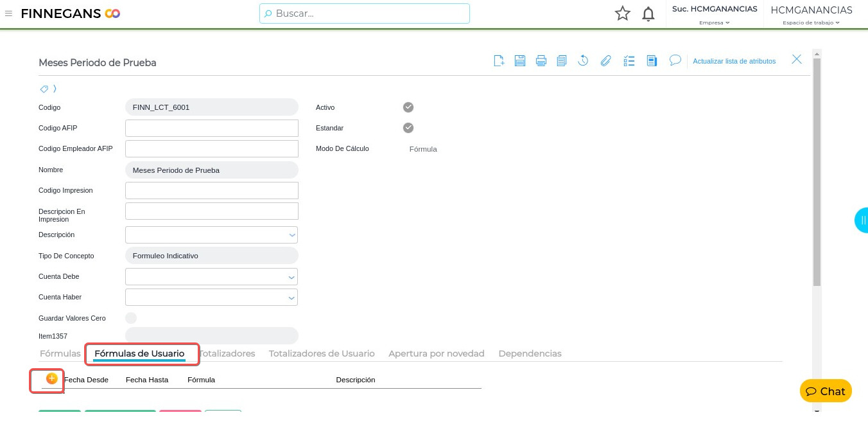Open the notifications bell
The height and width of the screenshot is (444, 868).
click(x=648, y=13)
